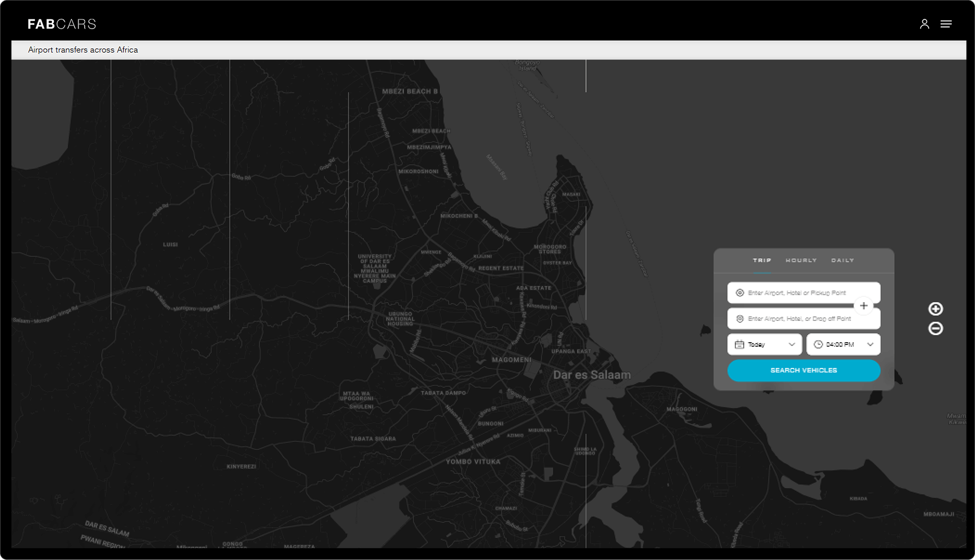Focus the pickup point input field
The height and width of the screenshot is (560, 975).
[x=800, y=293]
